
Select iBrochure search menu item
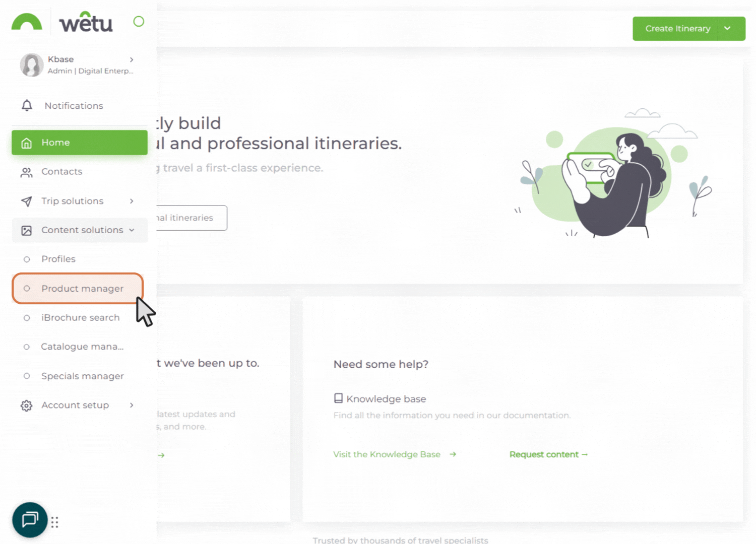coord(81,318)
